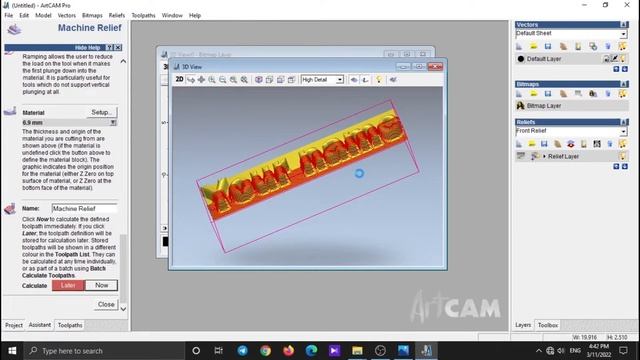Switch to the Project tab
Viewport: 640px width, 360px height.
pos(14,325)
